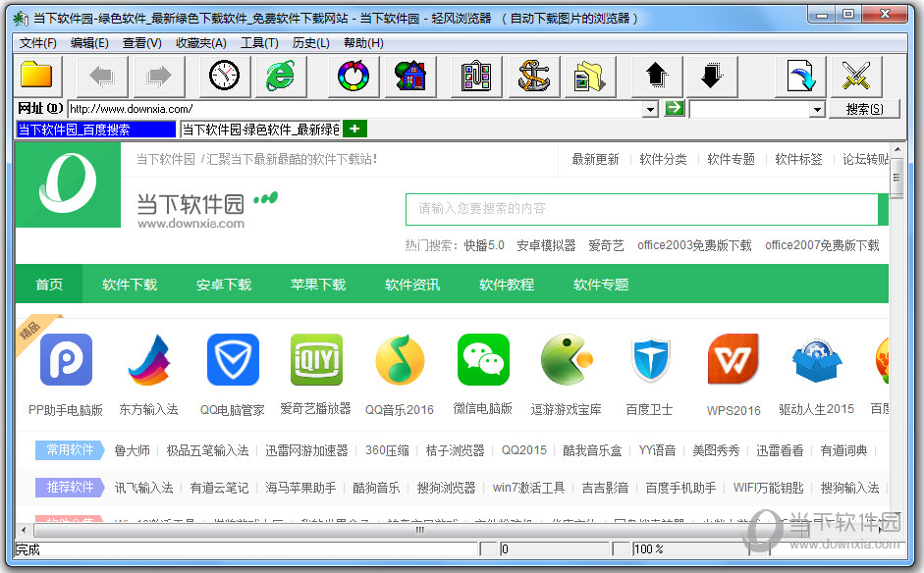Select 安卓下载 in the navigation bar
Image resolution: width=924 pixels, height=573 pixels.
click(x=224, y=285)
